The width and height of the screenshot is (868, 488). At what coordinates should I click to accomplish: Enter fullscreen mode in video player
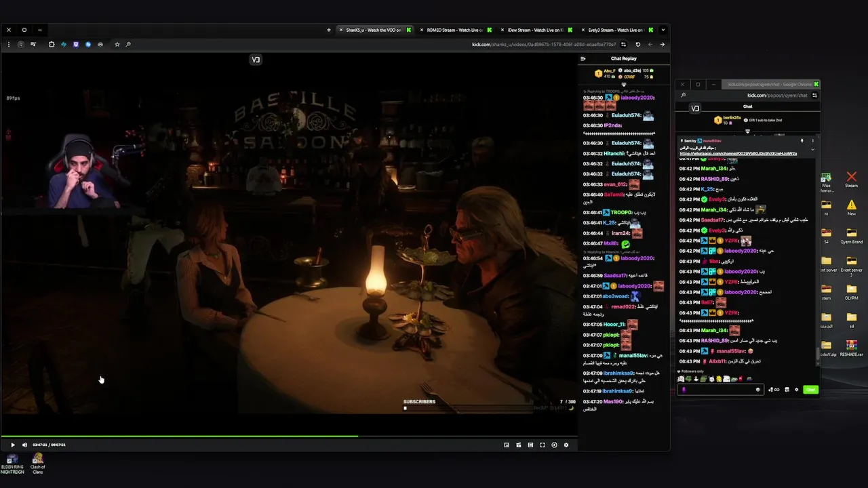click(x=542, y=445)
